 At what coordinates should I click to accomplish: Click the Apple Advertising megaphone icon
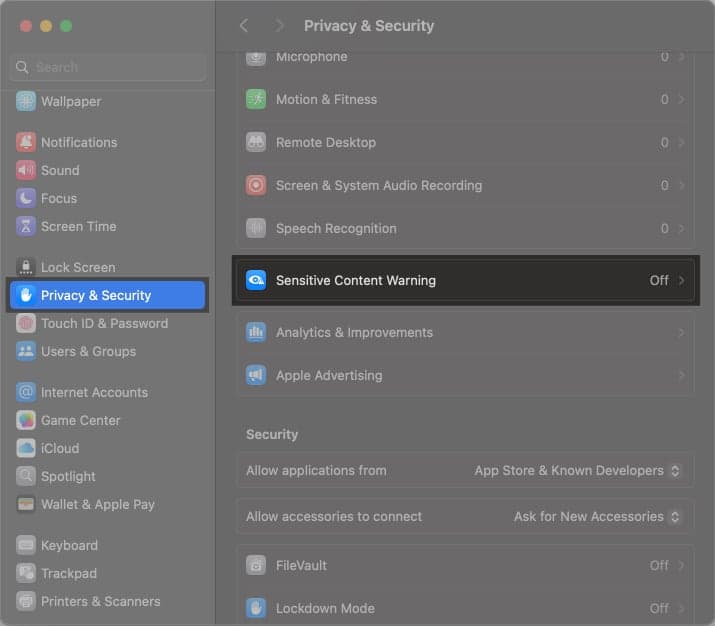256,376
